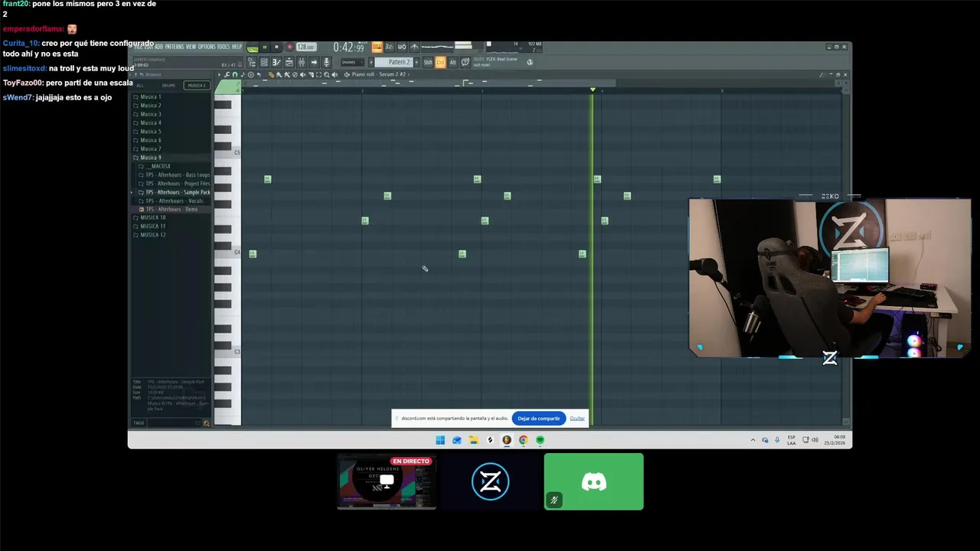
Task: Open Spotify from the taskbar
Action: (x=540, y=440)
